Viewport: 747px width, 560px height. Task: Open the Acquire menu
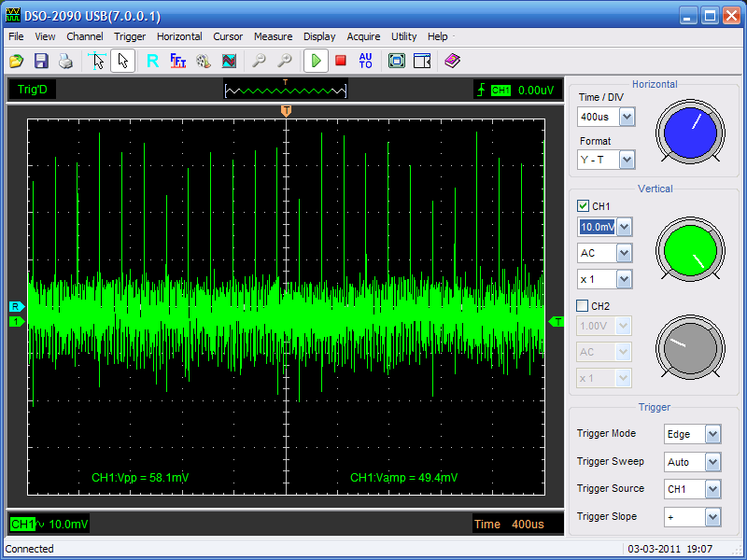[363, 36]
